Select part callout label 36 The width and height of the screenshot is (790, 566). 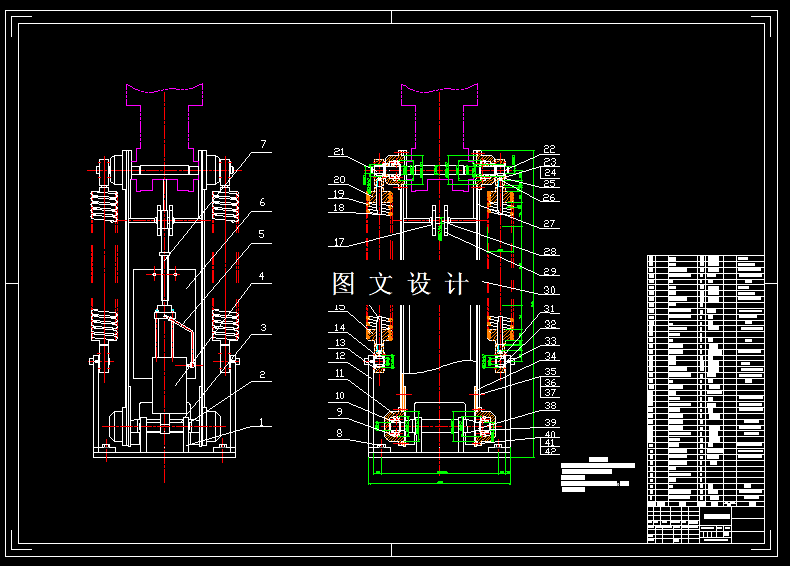(x=550, y=383)
